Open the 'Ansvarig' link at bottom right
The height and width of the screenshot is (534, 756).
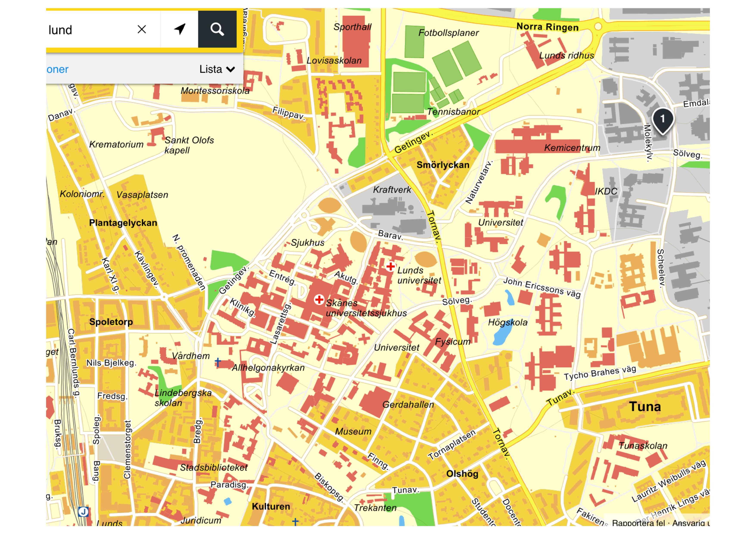click(x=690, y=523)
